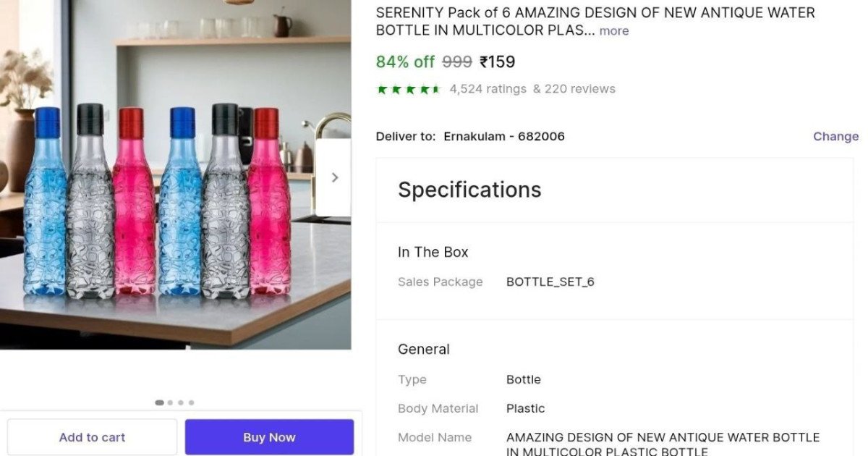Image resolution: width=868 pixels, height=456 pixels.
Task: Click the 84% off discount label
Action: [405, 62]
